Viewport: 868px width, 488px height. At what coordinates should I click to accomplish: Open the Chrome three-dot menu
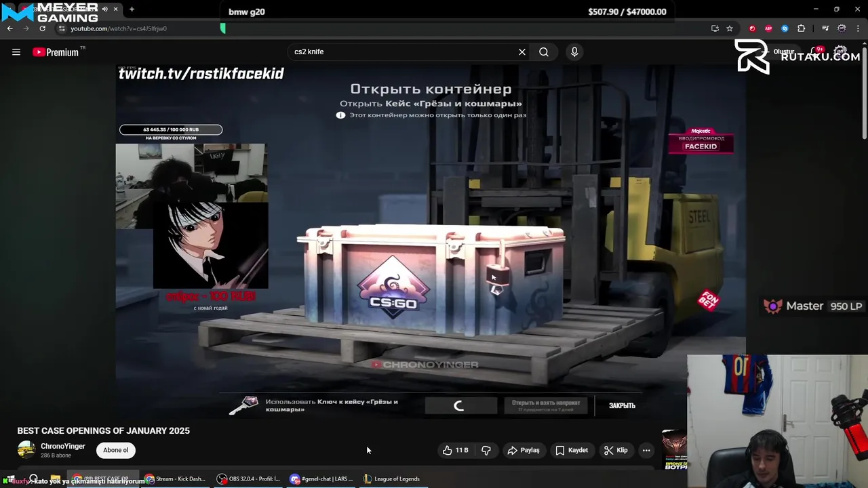pyautogui.click(x=858, y=28)
